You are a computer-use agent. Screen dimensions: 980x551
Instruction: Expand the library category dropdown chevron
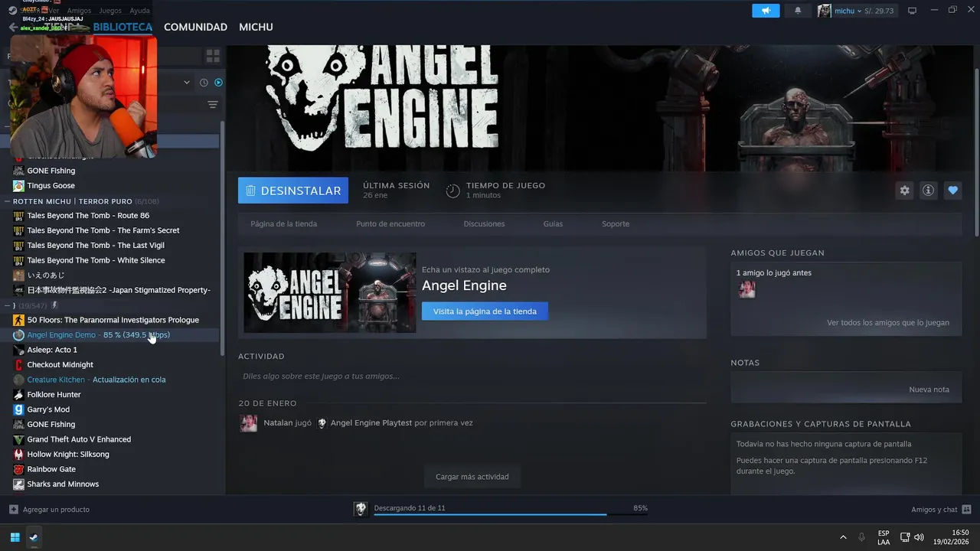(187, 83)
